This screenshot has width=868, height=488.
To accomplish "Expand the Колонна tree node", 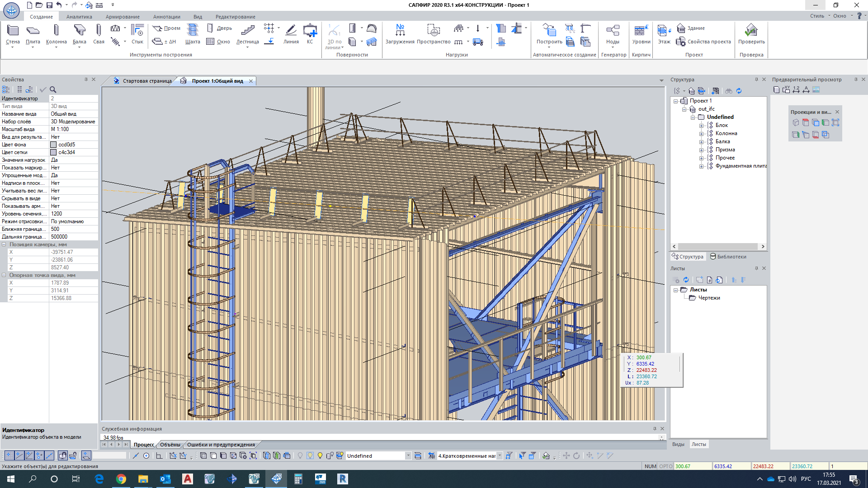I will 701,134.
